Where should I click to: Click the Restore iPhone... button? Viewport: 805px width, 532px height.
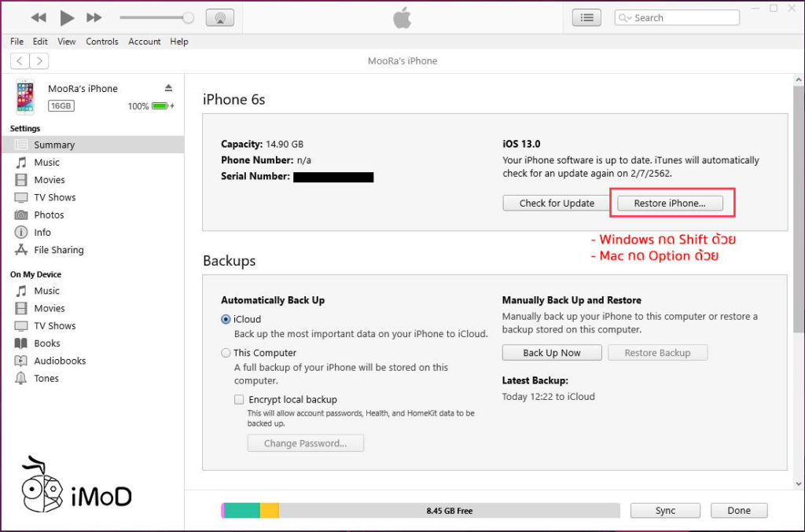coord(670,204)
